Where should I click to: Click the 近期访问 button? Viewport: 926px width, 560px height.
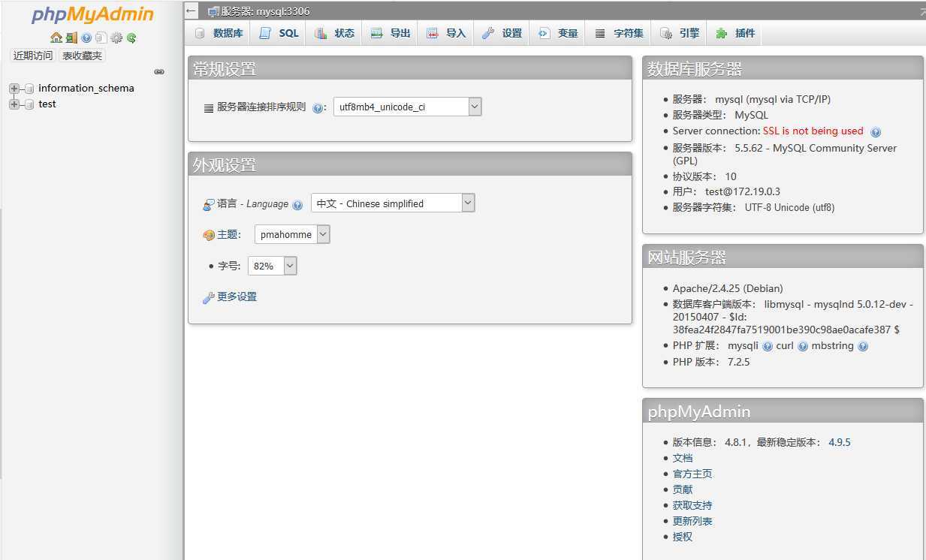pyautogui.click(x=33, y=56)
